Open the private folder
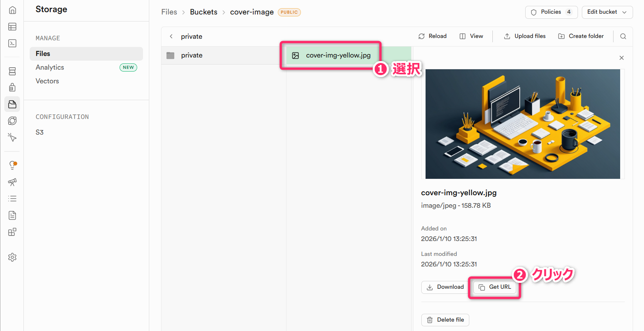The height and width of the screenshot is (331, 644). click(191, 56)
